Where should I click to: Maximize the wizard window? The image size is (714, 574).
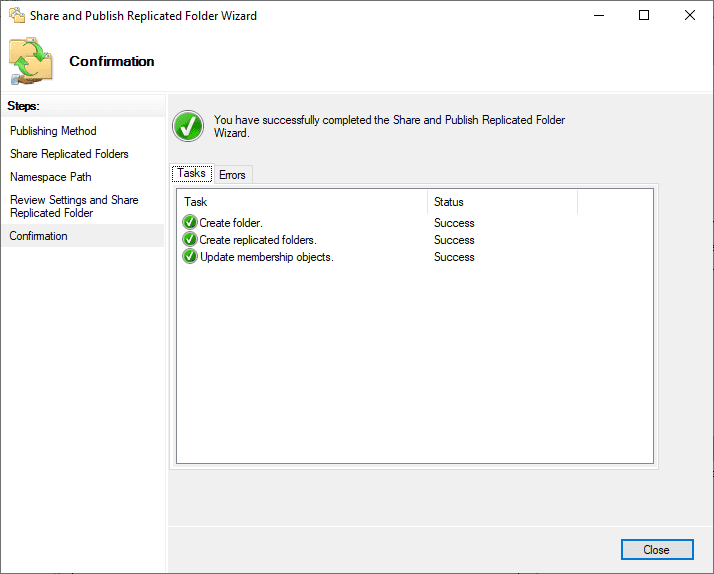[644, 15]
